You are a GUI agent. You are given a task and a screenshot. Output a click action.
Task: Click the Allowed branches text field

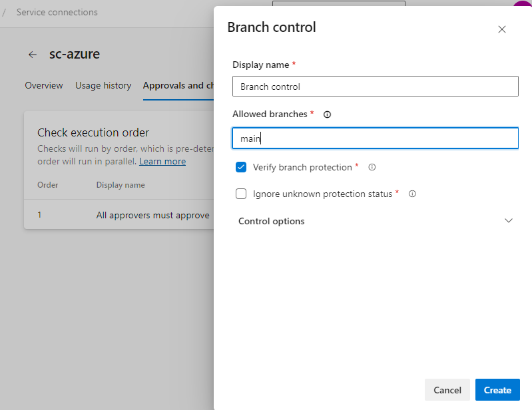coord(376,138)
